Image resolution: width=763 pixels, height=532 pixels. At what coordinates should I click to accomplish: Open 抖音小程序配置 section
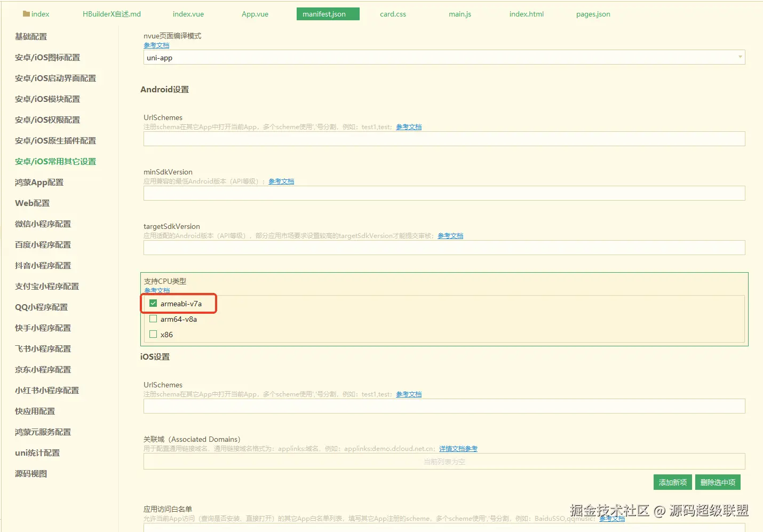coord(43,265)
